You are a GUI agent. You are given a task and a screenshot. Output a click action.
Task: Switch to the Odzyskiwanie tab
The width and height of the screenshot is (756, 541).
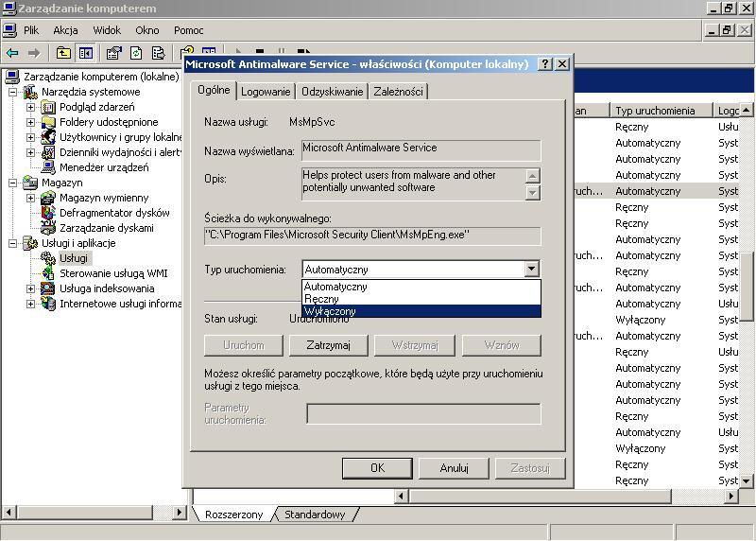333,92
